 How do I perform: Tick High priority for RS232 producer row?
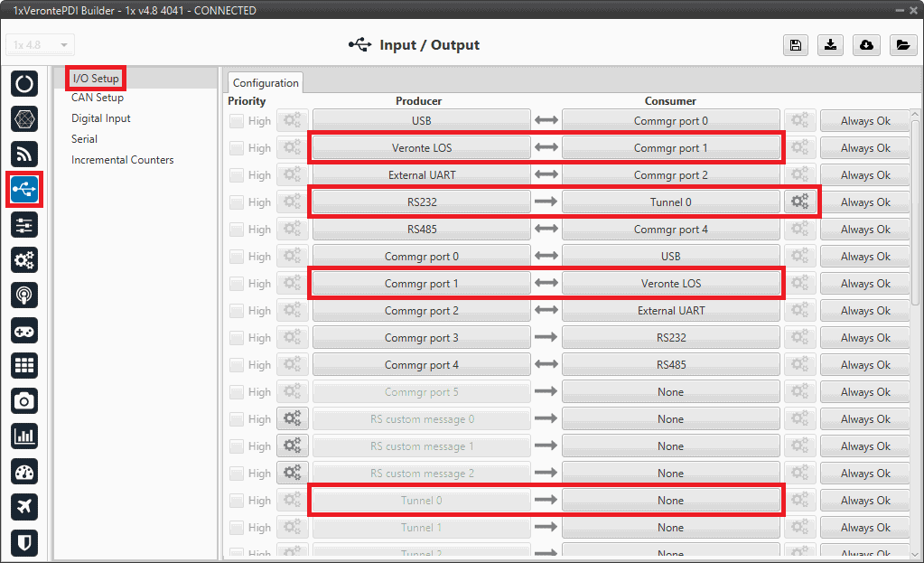tap(237, 202)
